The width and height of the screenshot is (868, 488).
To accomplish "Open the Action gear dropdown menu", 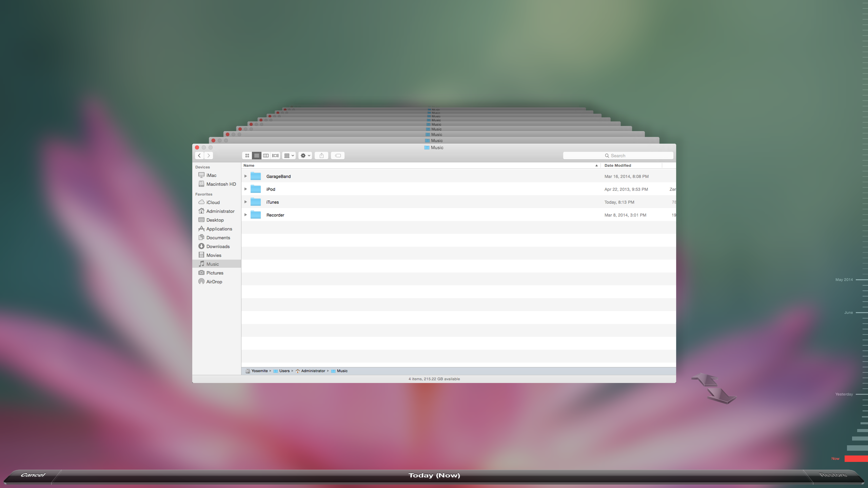I will point(305,156).
